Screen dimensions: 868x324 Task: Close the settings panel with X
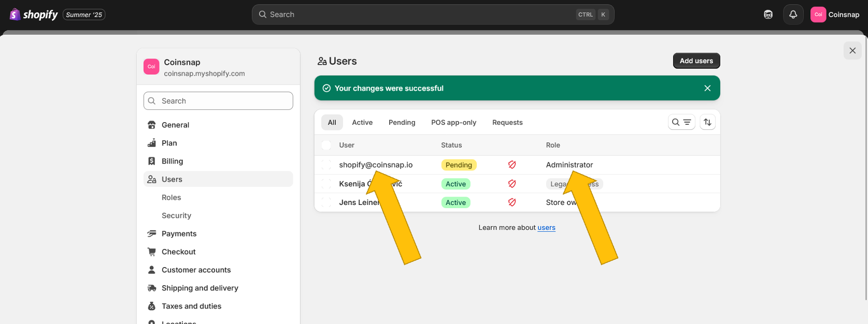click(x=852, y=51)
